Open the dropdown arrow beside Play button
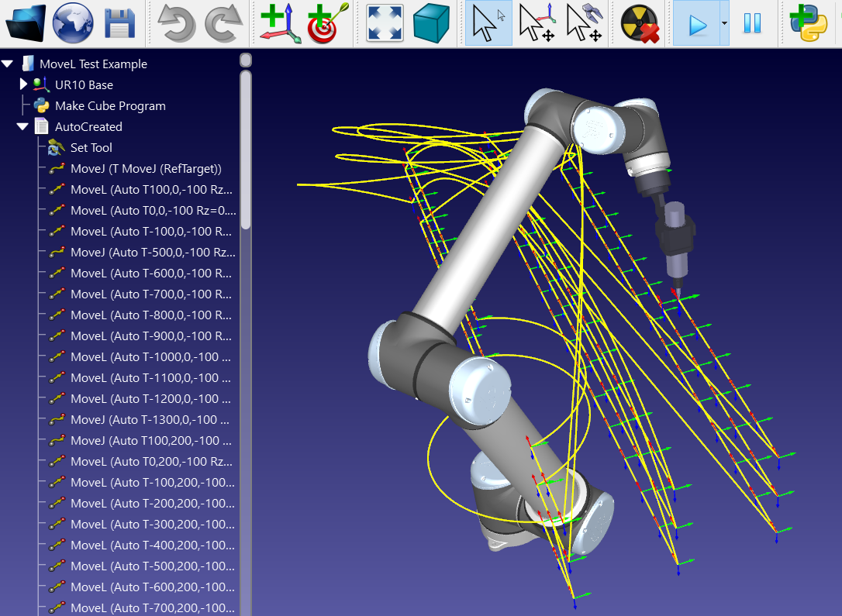 (x=724, y=23)
